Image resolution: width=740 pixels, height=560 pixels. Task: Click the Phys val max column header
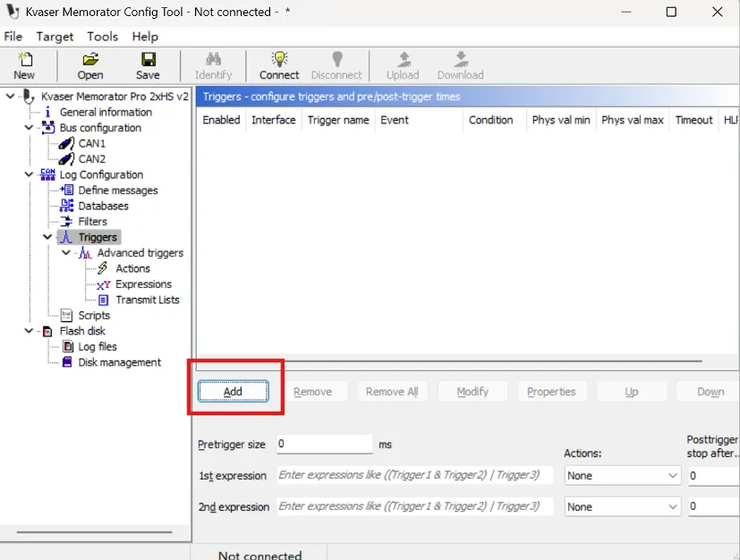tap(633, 120)
